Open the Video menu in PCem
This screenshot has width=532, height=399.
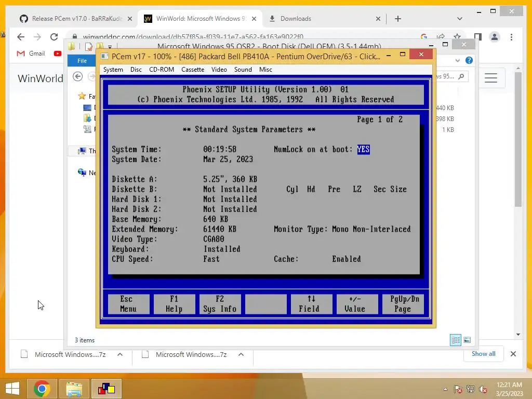pyautogui.click(x=219, y=70)
